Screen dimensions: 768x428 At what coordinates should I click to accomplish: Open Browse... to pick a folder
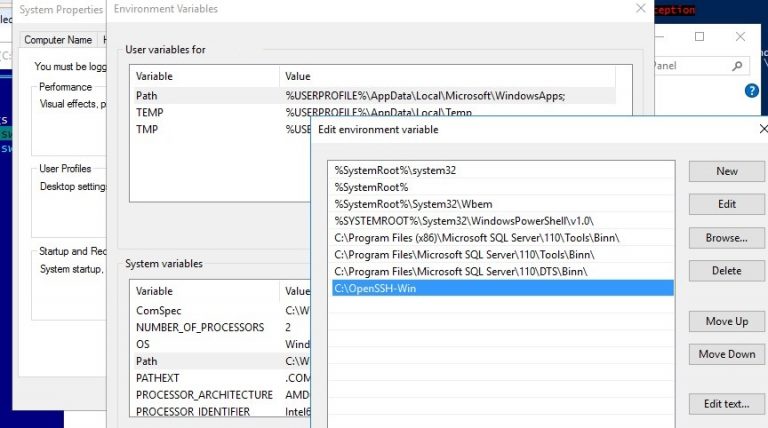(727, 238)
